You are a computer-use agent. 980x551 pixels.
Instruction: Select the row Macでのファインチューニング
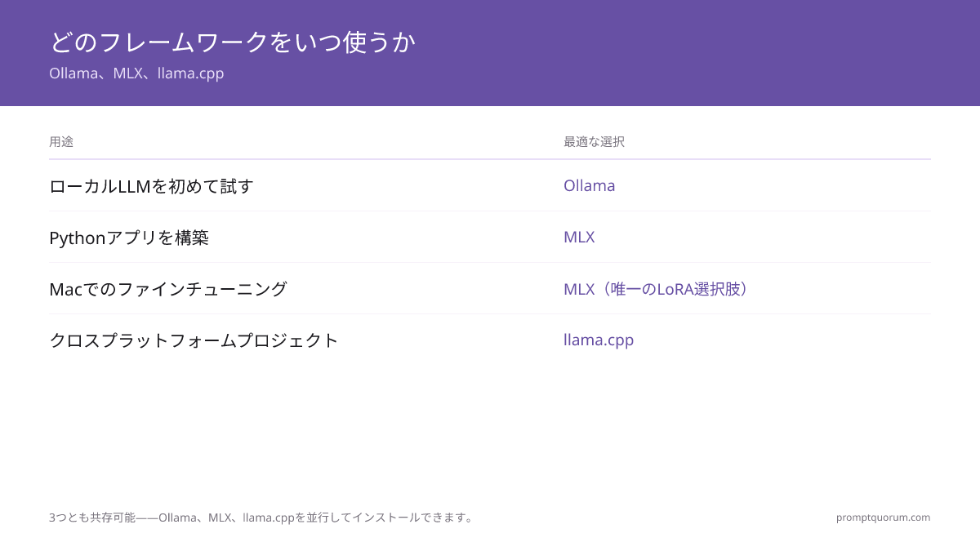coord(490,288)
